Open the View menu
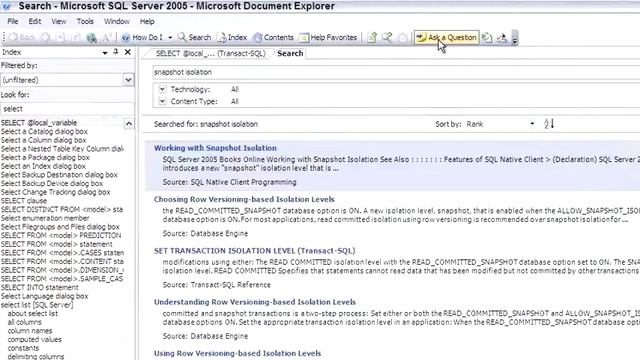The height and width of the screenshot is (360, 640). (x=59, y=21)
